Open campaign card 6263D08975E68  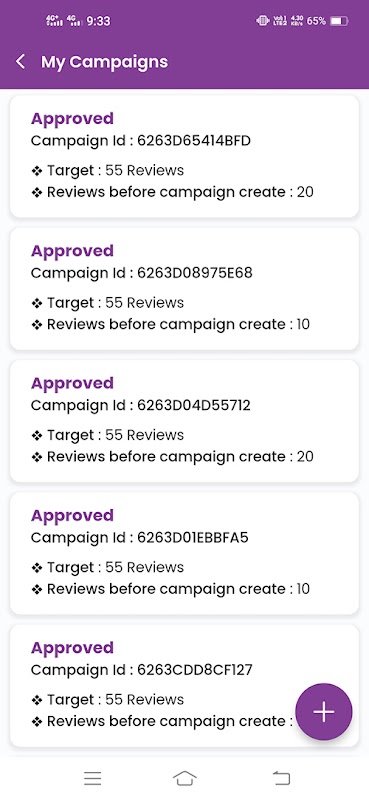184,289
